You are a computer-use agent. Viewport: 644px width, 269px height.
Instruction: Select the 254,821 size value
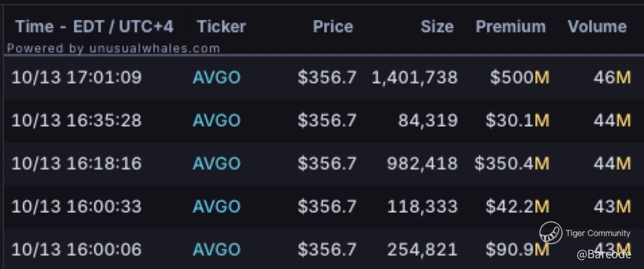tap(422, 250)
